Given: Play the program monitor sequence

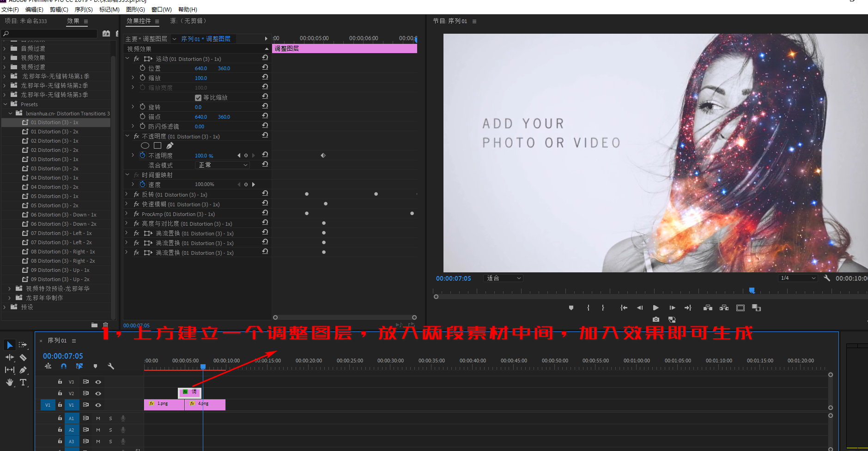Looking at the screenshot, I should coord(656,308).
